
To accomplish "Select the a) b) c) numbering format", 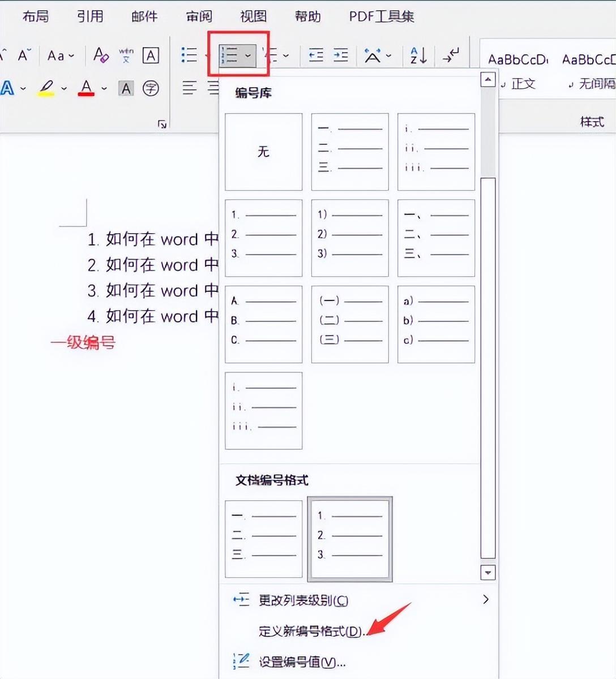I will tap(436, 324).
